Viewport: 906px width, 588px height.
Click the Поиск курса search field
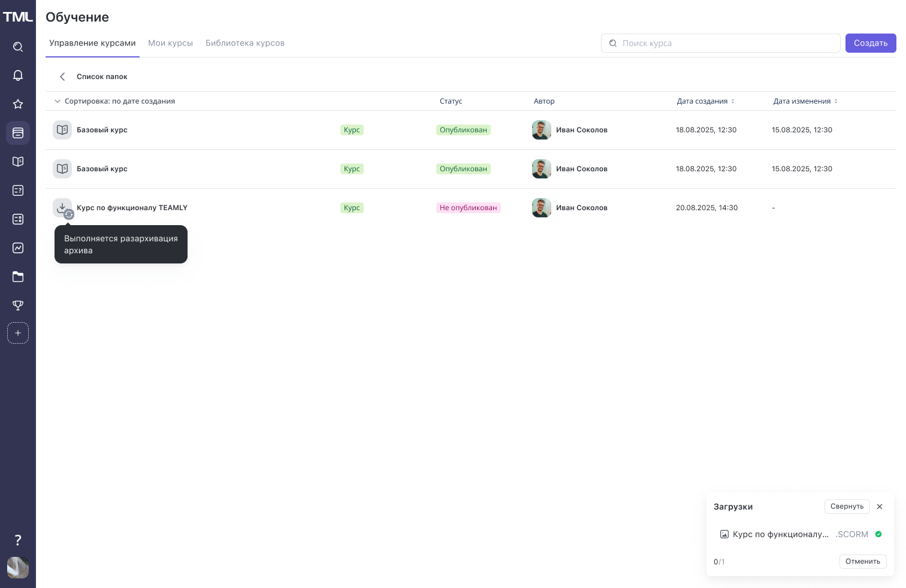(725, 43)
